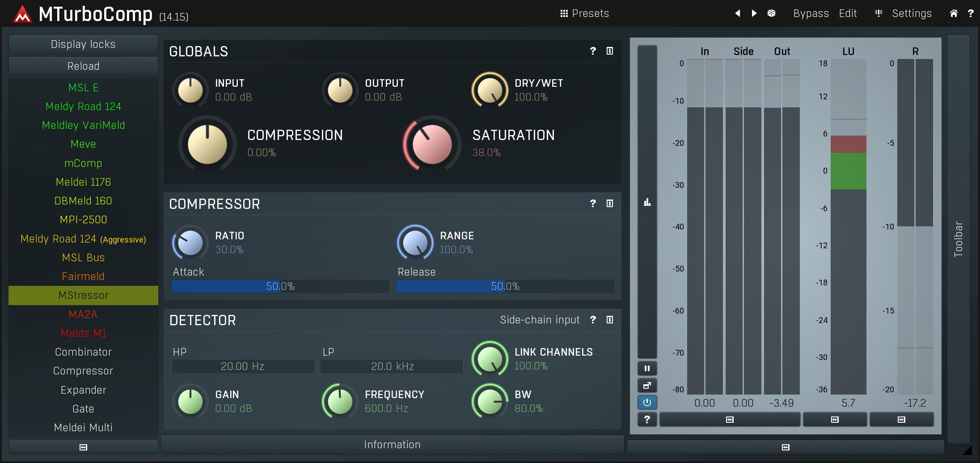Click the random preset dice icon
980x463 pixels.
pos(771,13)
